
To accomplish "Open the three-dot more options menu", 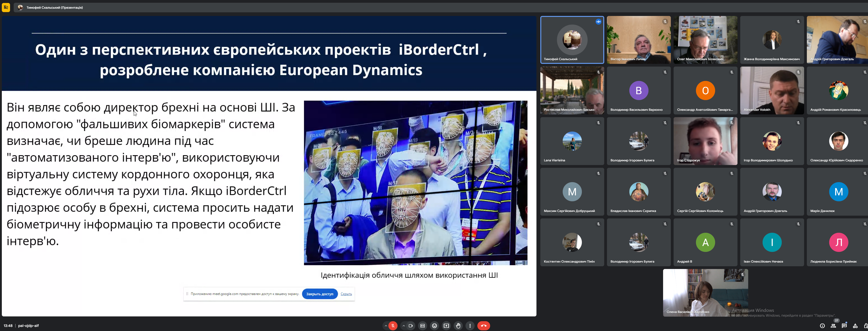I will (470, 326).
